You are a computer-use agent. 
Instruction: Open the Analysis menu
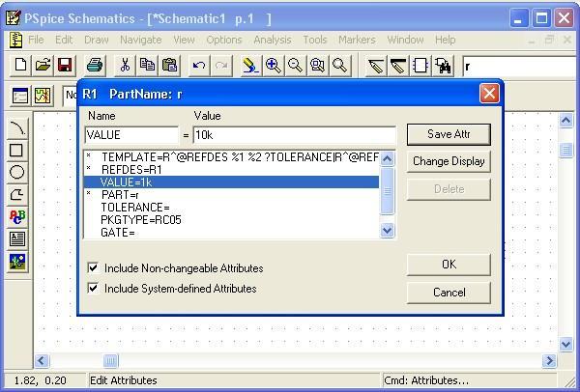pos(273,40)
